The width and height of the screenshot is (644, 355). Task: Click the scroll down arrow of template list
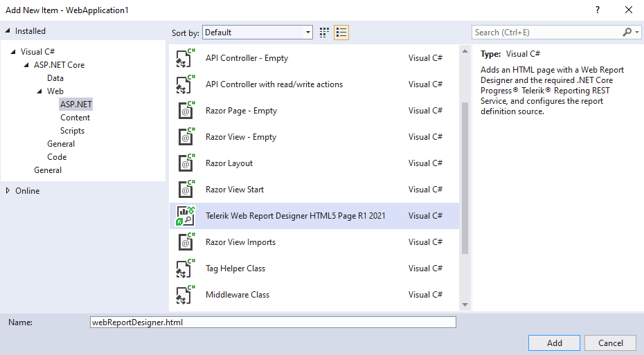[x=465, y=304]
